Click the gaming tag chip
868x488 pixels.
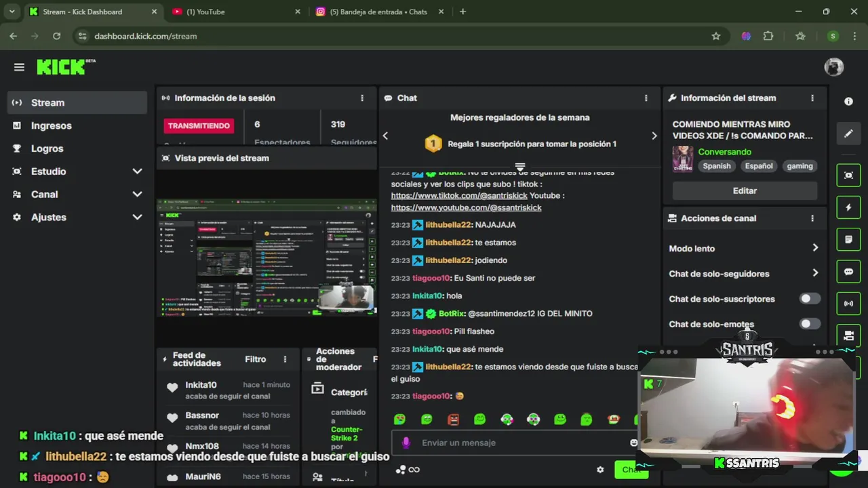coord(800,166)
